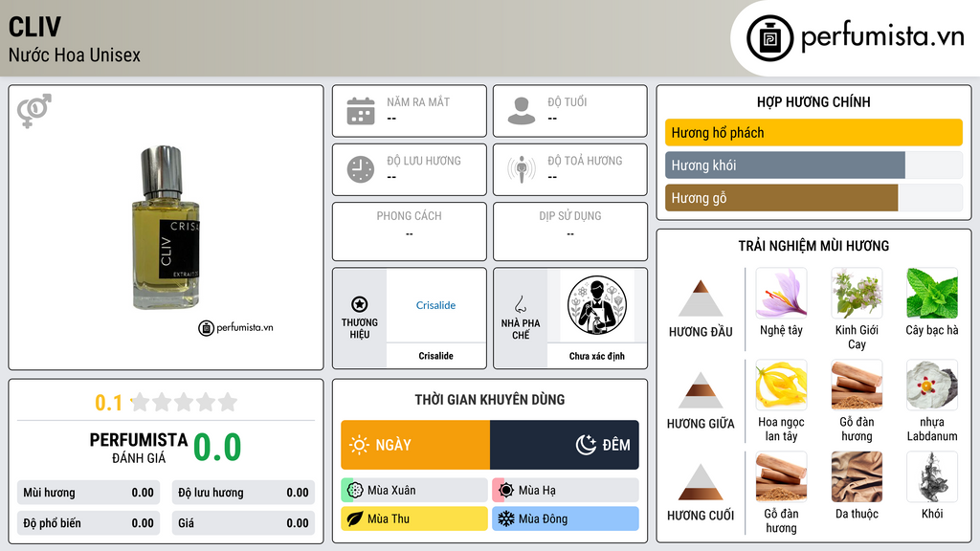The image size is (980, 551).
Task: Click the Chưa xác định perfumer label
Action: click(x=597, y=356)
